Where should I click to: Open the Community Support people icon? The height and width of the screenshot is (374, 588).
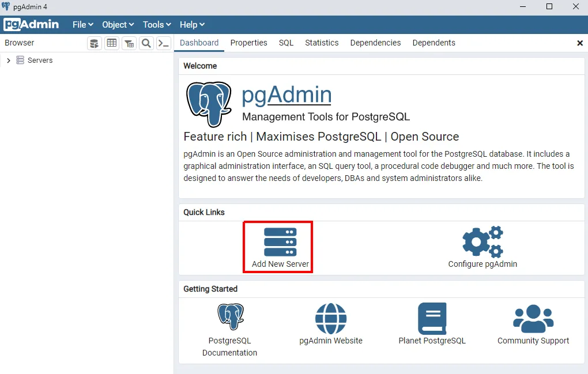click(533, 319)
